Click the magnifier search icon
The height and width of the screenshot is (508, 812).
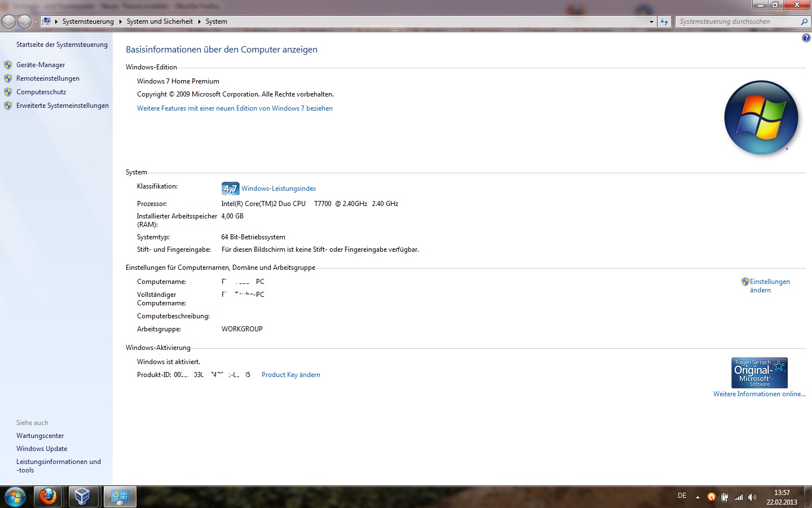[x=804, y=21]
